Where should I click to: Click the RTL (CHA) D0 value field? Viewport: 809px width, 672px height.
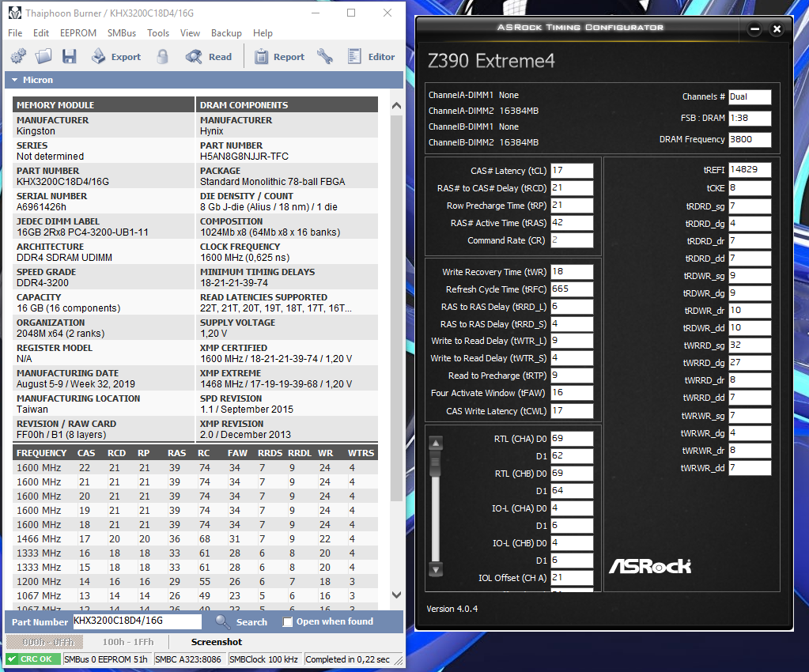[x=573, y=438]
